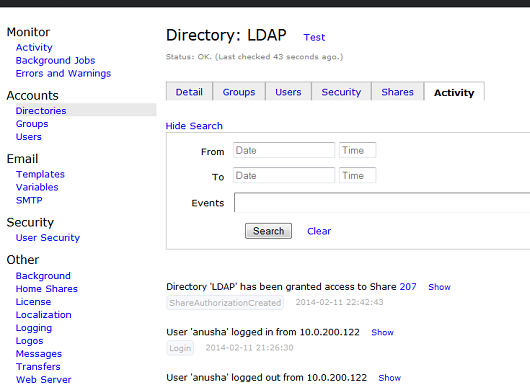Click the Directory: LDAP heading
530x385 pixels.
point(226,35)
